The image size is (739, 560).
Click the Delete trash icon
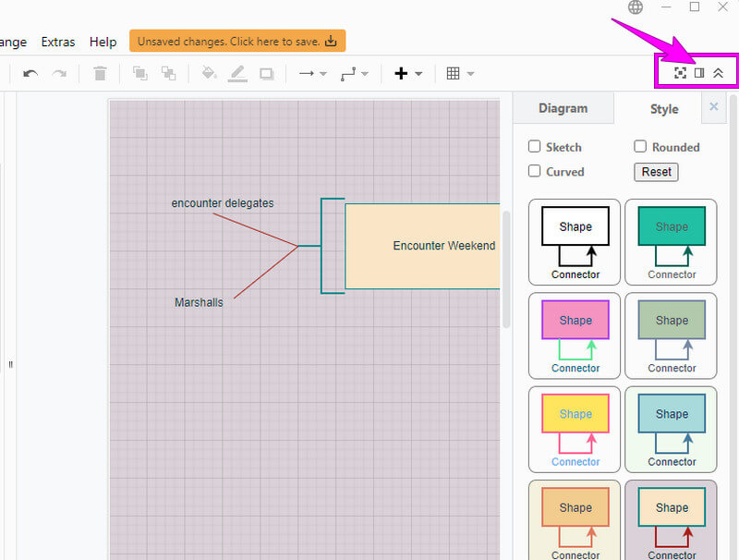pos(100,73)
